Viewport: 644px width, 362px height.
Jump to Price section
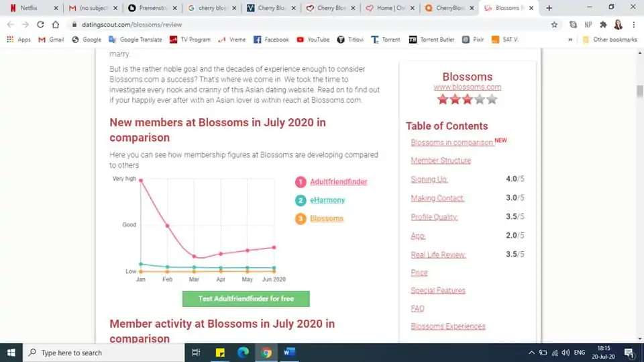pos(419,273)
